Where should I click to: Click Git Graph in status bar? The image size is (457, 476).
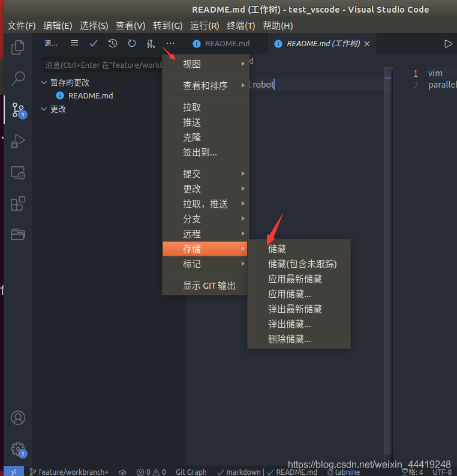[x=191, y=472]
